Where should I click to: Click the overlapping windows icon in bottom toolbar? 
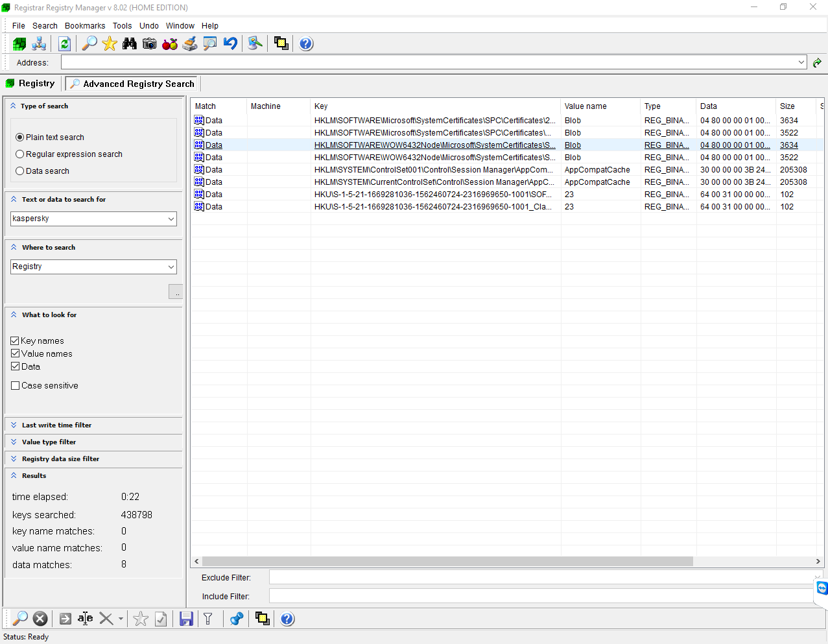pyautogui.click(x=262, y=619)
